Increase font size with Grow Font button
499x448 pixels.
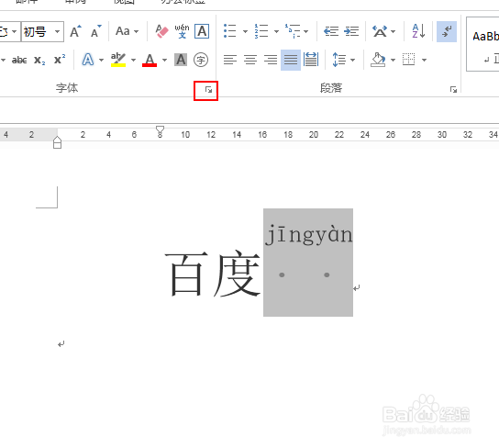[x=75, y=31]
